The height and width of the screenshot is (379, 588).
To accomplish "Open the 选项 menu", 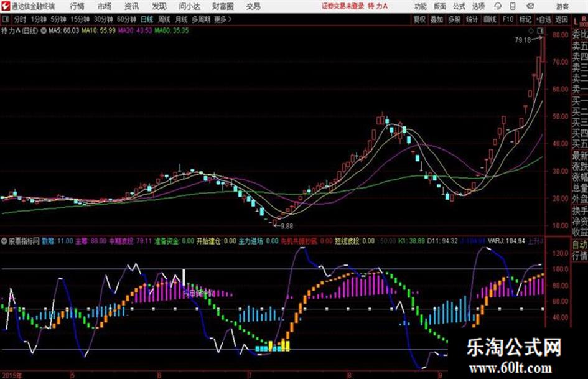I will (478, 6).
